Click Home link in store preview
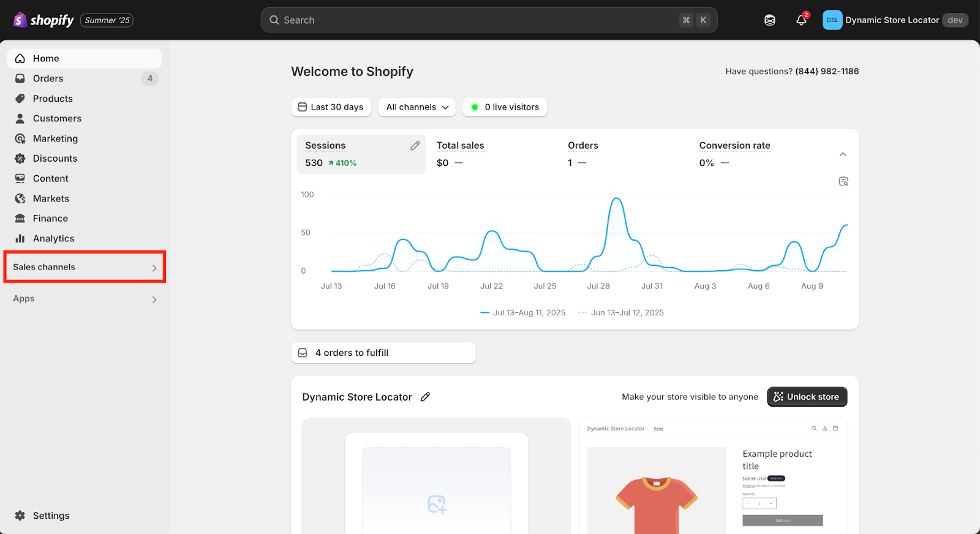 [658, 429]
